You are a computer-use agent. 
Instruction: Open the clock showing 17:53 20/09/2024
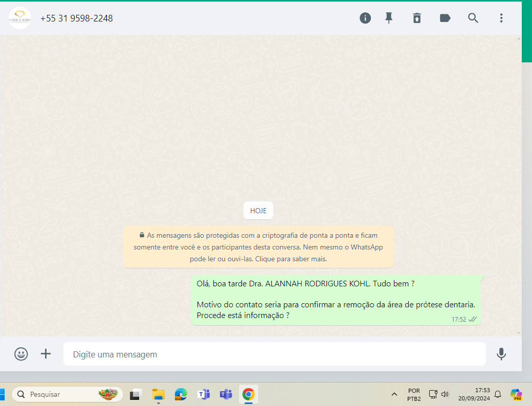point(474,394)
